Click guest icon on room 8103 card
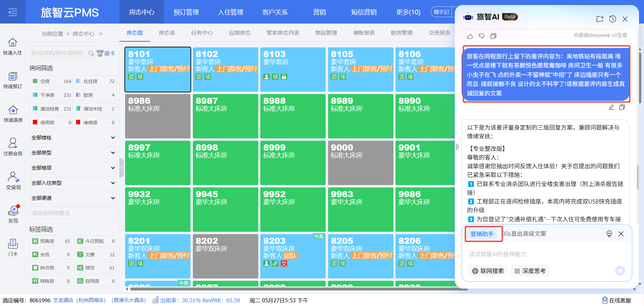644x306 pixels. pyautogui.click(x=266, y=77)
